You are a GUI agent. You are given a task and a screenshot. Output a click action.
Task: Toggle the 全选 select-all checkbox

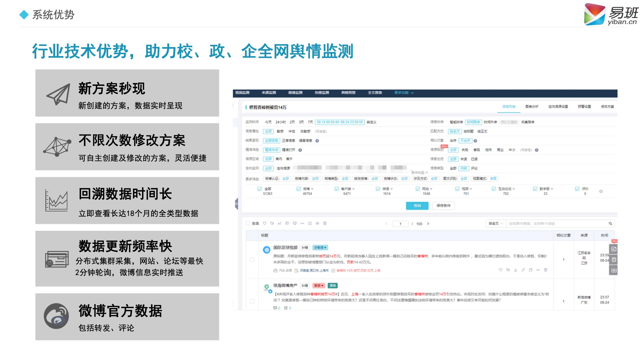click(248, 223)
